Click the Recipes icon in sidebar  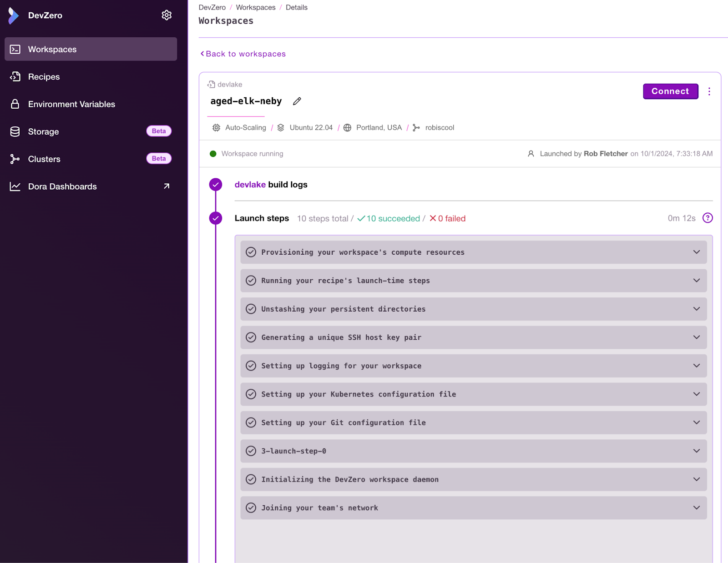coord(15,76)
